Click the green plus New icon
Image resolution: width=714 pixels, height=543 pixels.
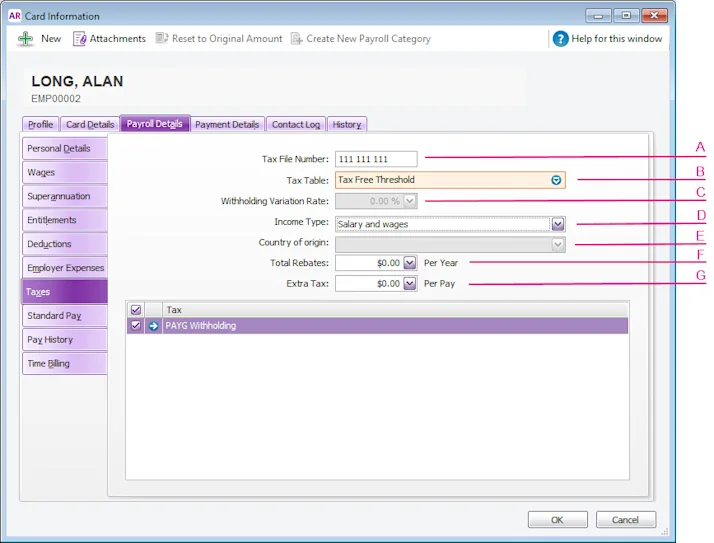pyautogui.click(x=26, y=39)
